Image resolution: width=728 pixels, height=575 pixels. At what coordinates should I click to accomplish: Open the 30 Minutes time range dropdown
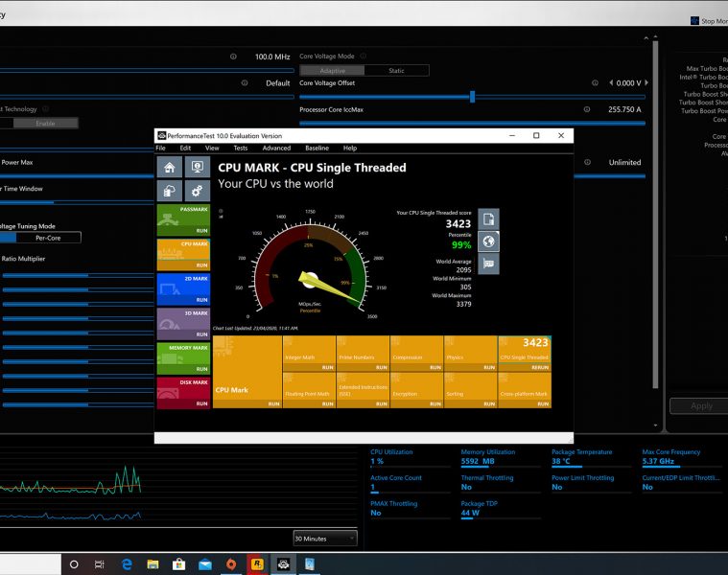point(325,539)
